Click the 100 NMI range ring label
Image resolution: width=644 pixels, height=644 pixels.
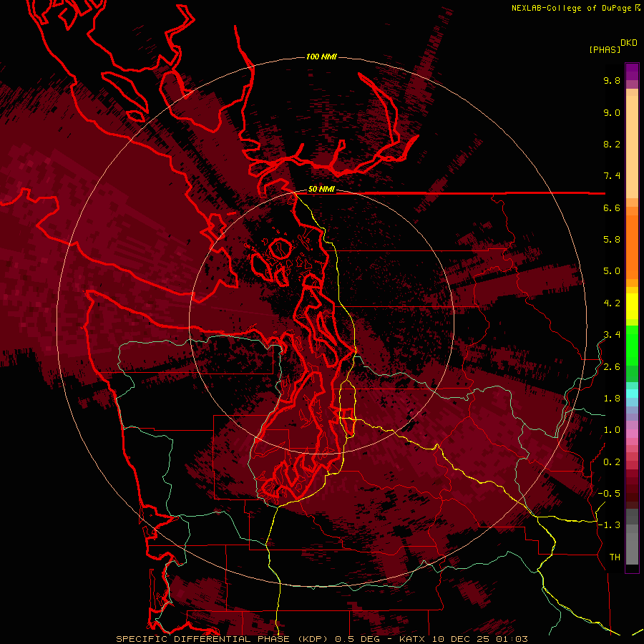coord(321,57)
